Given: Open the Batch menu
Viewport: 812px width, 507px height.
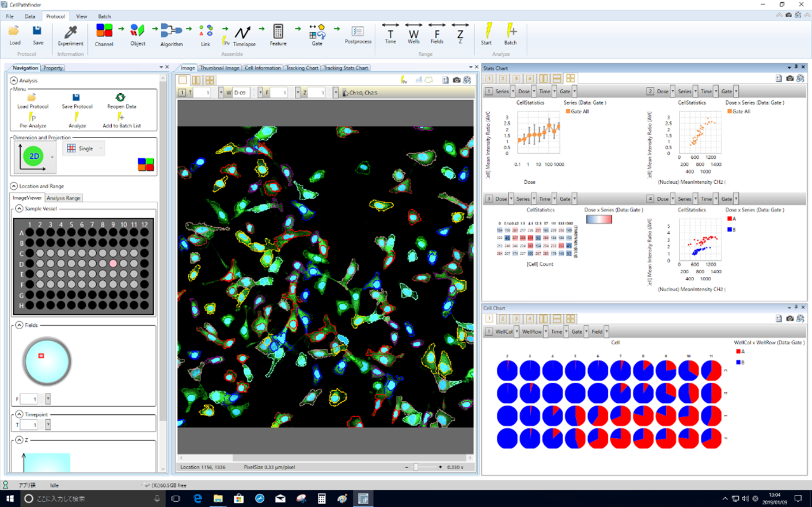Looking at the screenshot, I should [104, 16].
